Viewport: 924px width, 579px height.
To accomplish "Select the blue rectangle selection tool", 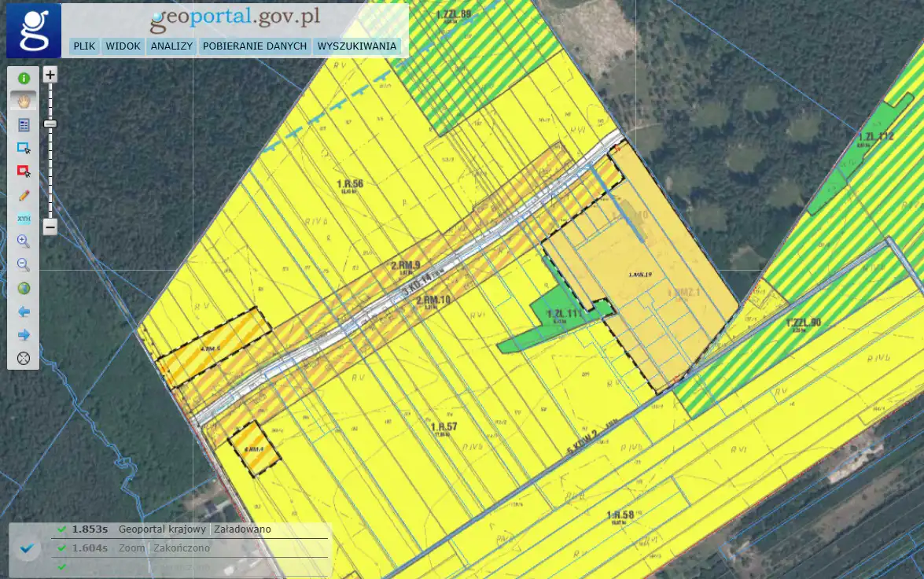I will [x=24, y=148].
